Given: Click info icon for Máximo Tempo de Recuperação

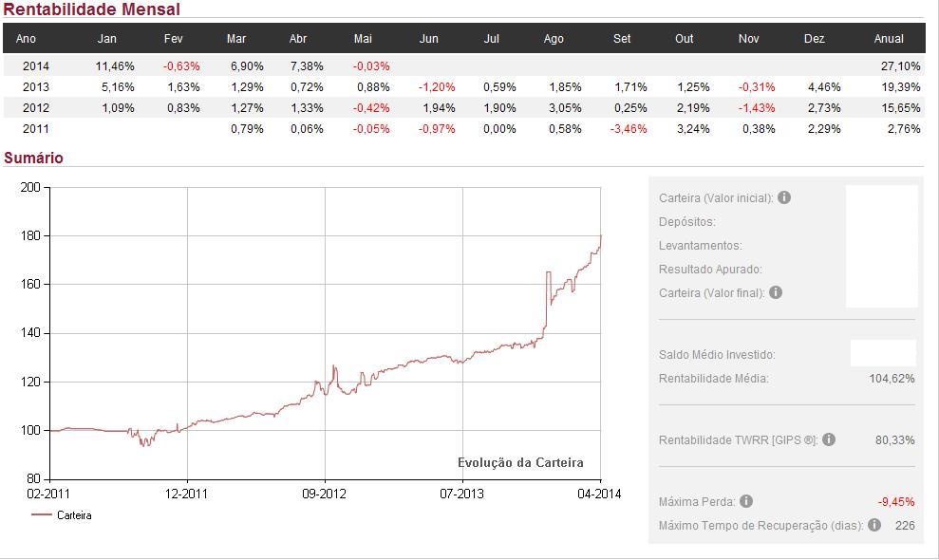Looking at the screenshot, I should tap(873, 525).
